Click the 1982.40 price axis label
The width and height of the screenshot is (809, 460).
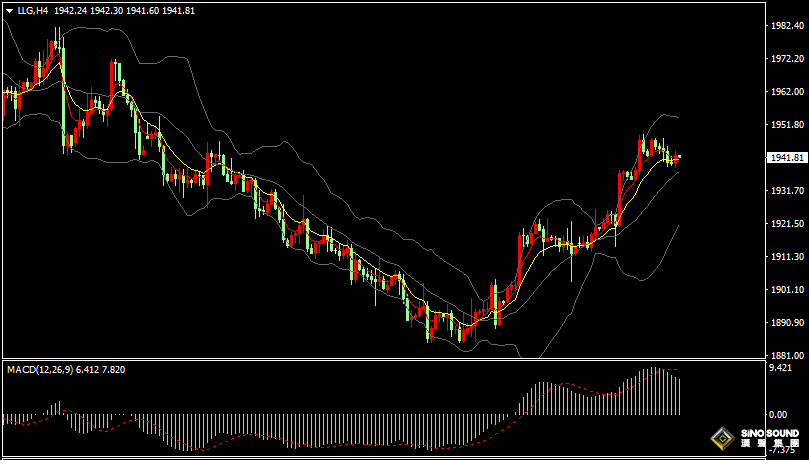tap(785, 27)
